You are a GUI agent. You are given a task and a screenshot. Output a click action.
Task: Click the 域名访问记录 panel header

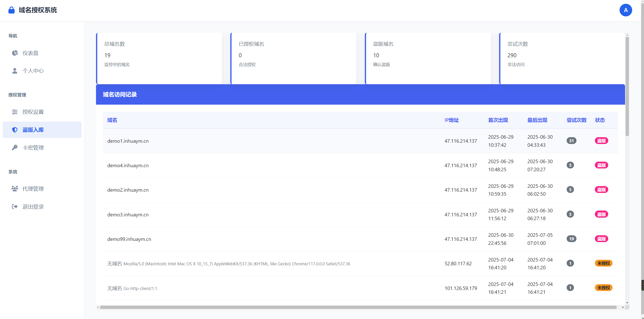pos(360,94)
